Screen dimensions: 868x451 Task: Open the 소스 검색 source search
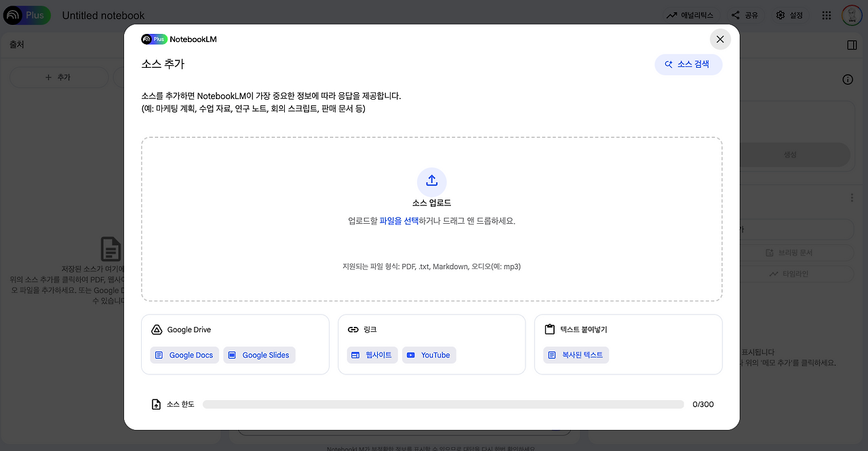(688, 64)
